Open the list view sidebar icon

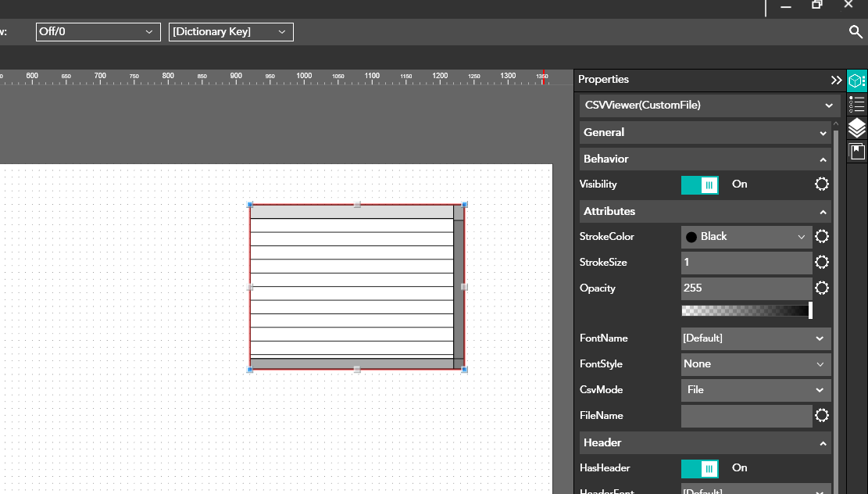point(857,104)
